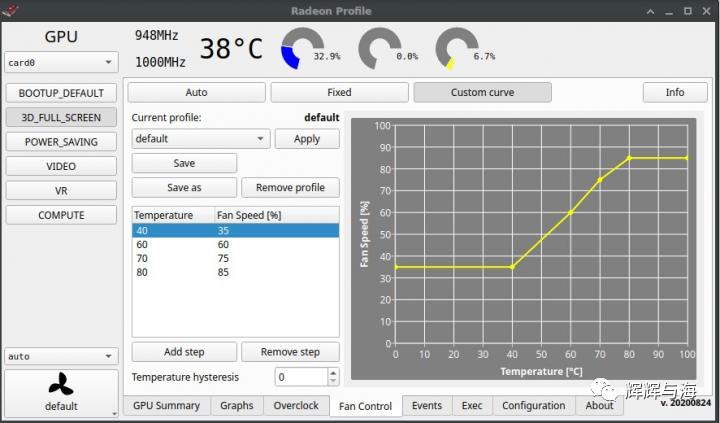The width and height of the screenshot is (720, 423).
Task: Open the Fan Control tab
Action: tap(366, 406)
